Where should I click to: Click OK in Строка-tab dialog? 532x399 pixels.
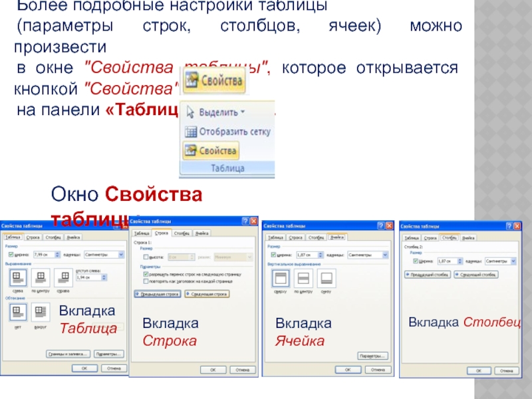tap(213, 370)
